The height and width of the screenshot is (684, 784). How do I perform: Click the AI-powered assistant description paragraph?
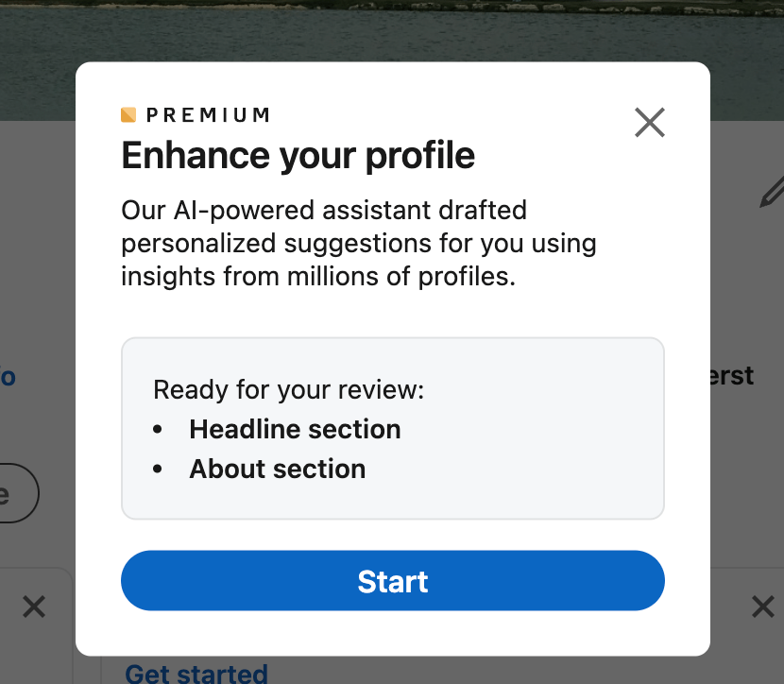359,244
